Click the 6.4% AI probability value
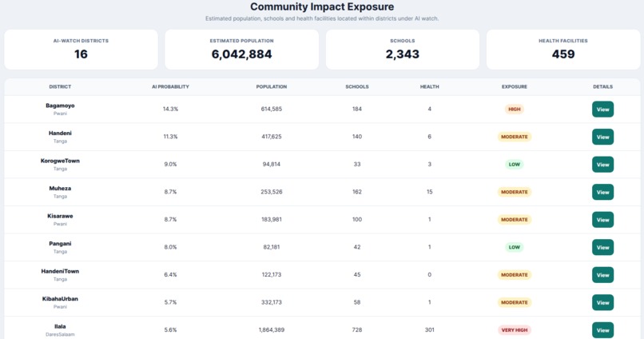This screenshot has width=644, height=339. click(x=170, y=274)
